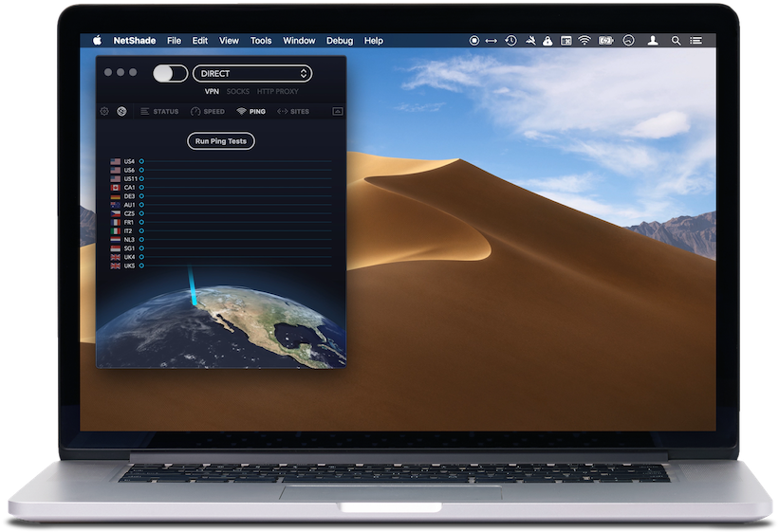Open NetShade settings gear icon
Viewport: 779px width, 532px height.
coord(104,111)
